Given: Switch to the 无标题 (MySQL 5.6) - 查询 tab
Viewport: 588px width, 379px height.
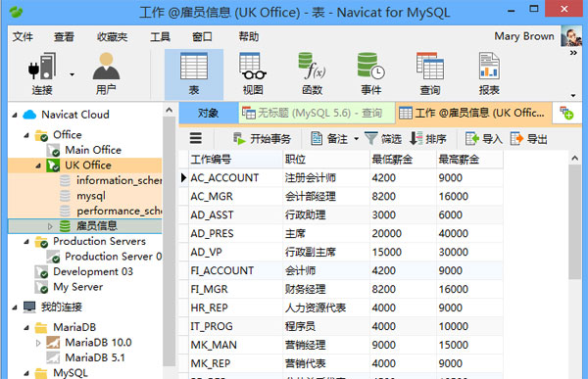Looking at the screenshot, I should click(x=317, y=113).
